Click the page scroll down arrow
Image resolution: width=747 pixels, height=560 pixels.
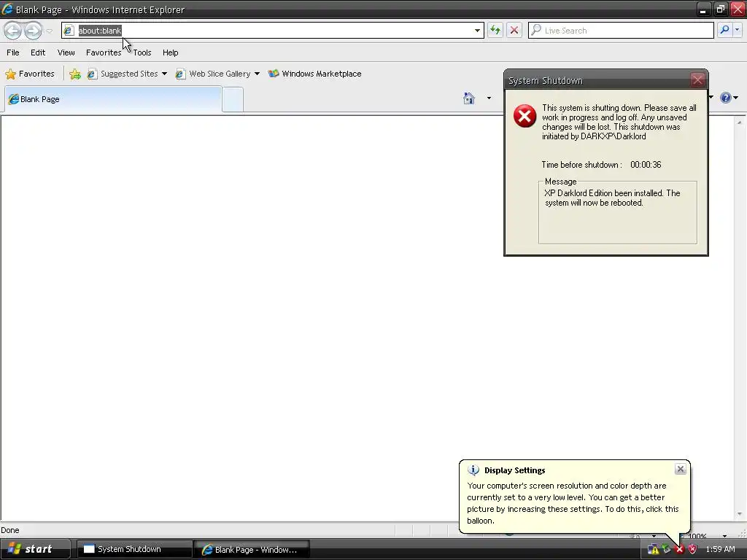pos(740,514)
